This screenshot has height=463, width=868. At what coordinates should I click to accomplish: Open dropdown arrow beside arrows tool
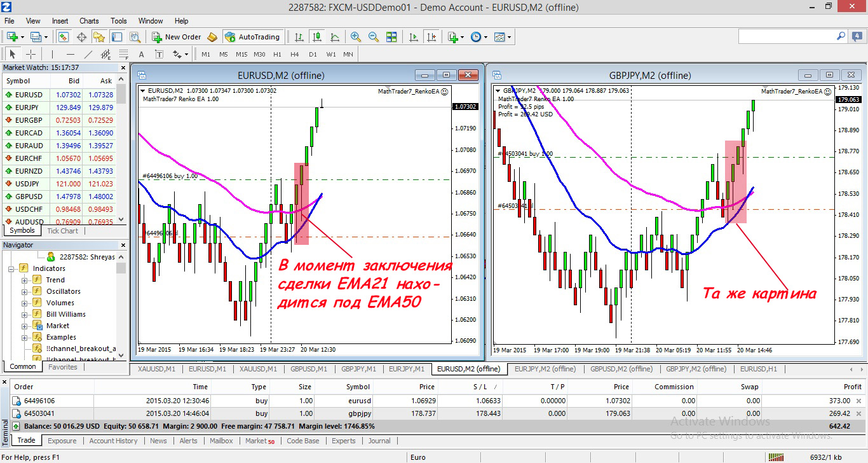[186, 55]
